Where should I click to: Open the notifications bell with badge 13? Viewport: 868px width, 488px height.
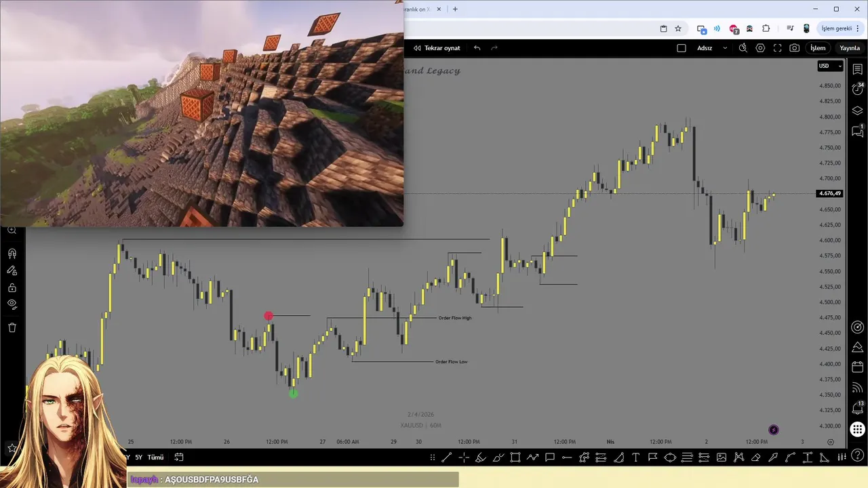858,408
